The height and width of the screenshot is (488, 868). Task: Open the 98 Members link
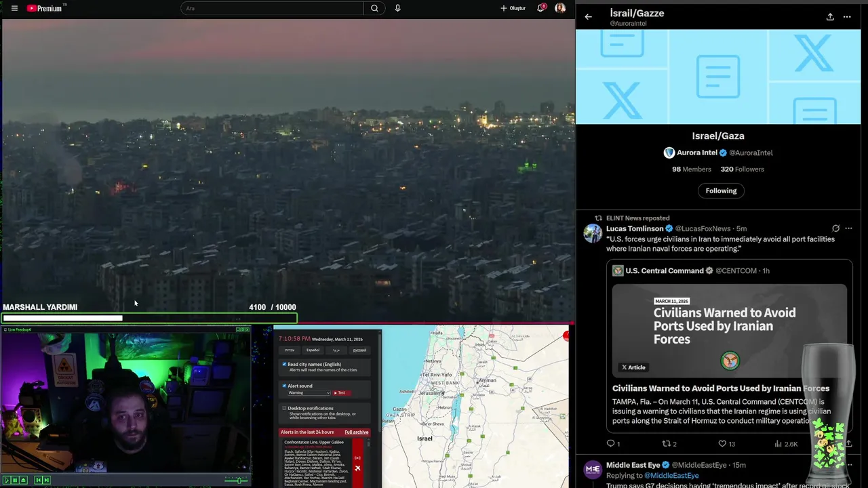coord(691,169)
